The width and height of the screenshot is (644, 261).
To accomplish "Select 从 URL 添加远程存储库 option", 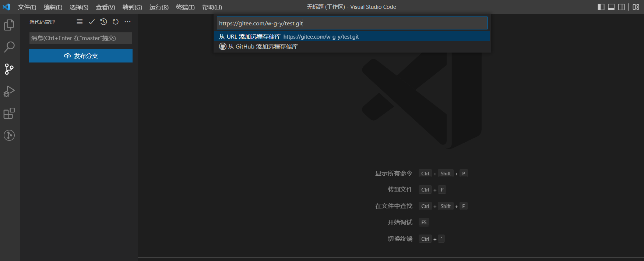I will click(x=352, y=36).
